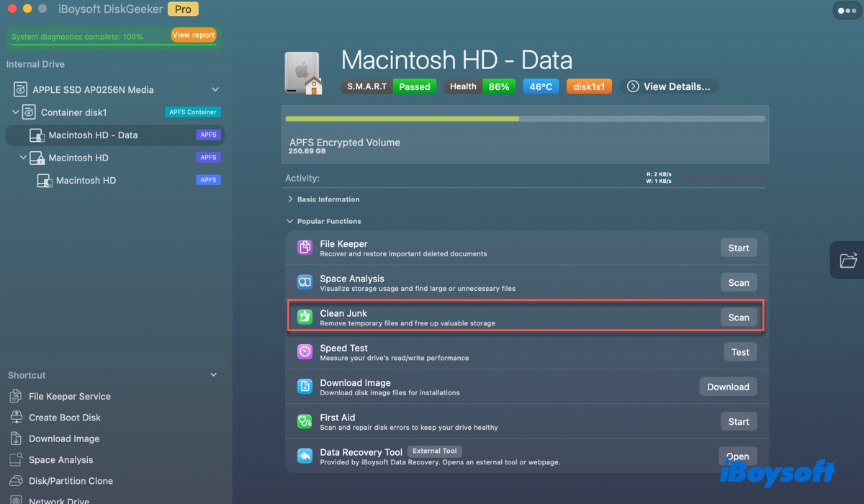The width and height of the screenshot is (864, 504).
Task: Click the Download button for Download Image
Action: click(729, 387)
